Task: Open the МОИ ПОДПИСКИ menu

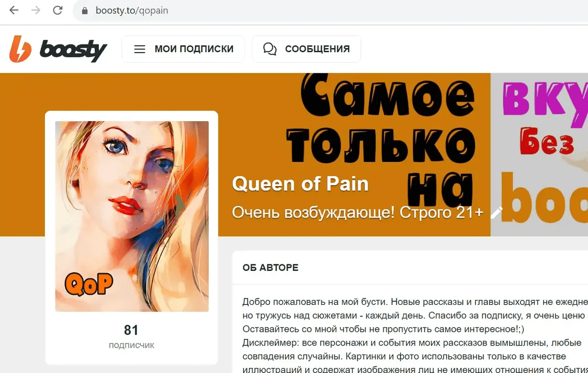Action: 183,49
